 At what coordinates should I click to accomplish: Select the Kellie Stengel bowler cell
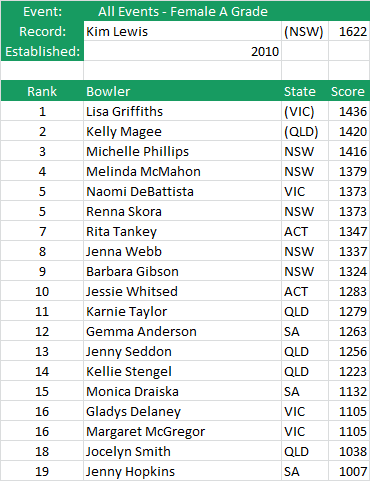coord(182,371)
